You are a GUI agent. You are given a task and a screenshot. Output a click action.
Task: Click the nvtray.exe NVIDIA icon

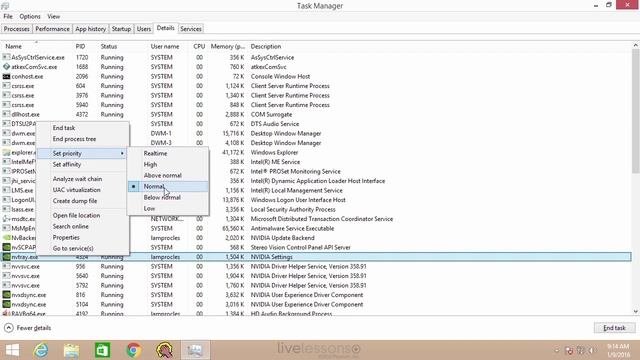6,257
